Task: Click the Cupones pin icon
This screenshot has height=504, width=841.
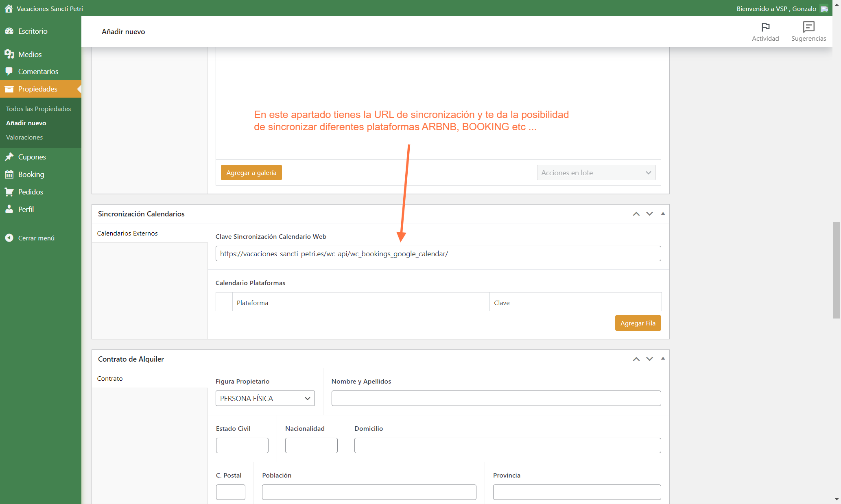Action: 9,157
